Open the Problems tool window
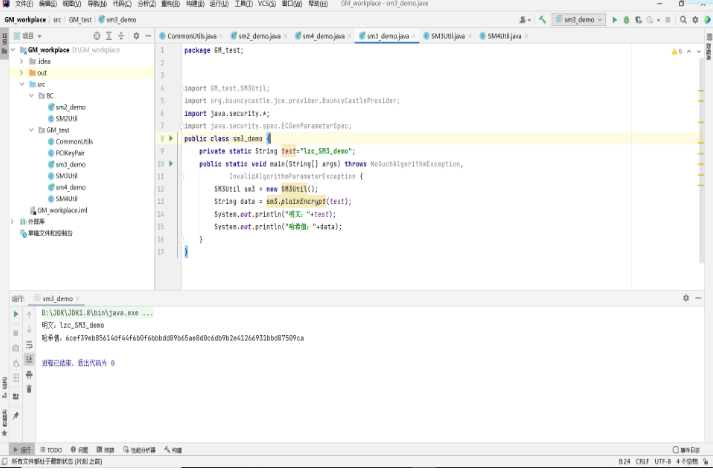 tap(80, 450)
